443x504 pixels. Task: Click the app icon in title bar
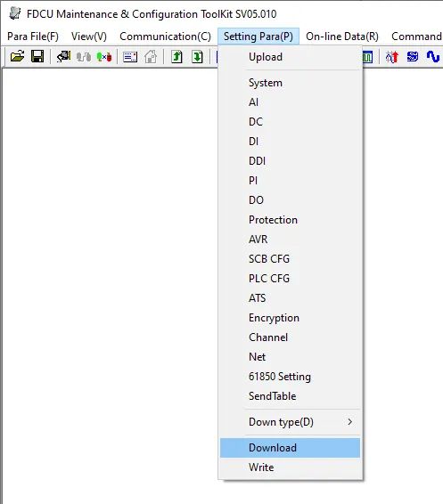15,14
